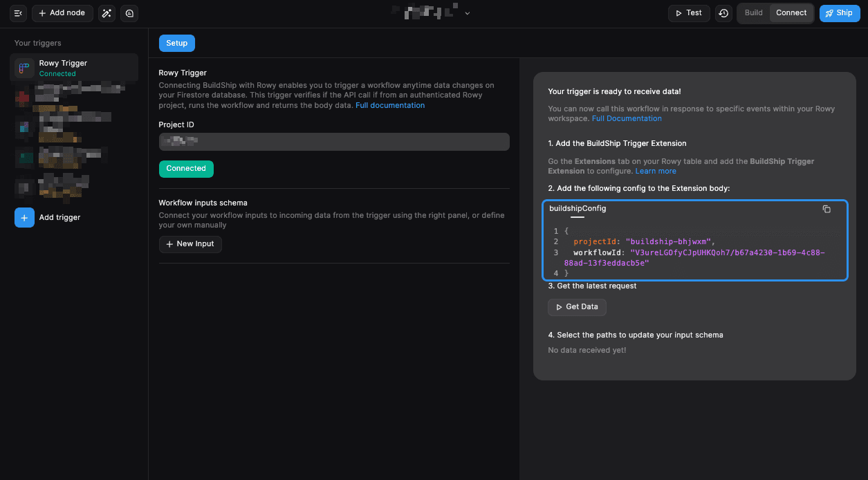Viewport: 868px width, 480px height.
Task: Open Full Documentation link in right panel
Action: (x=627, y=118)
